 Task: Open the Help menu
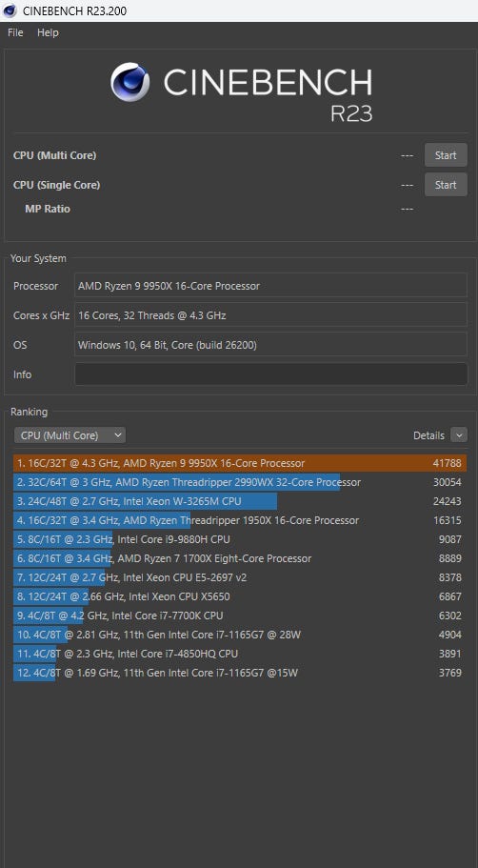pyautogui.click(x=48, y=32)
